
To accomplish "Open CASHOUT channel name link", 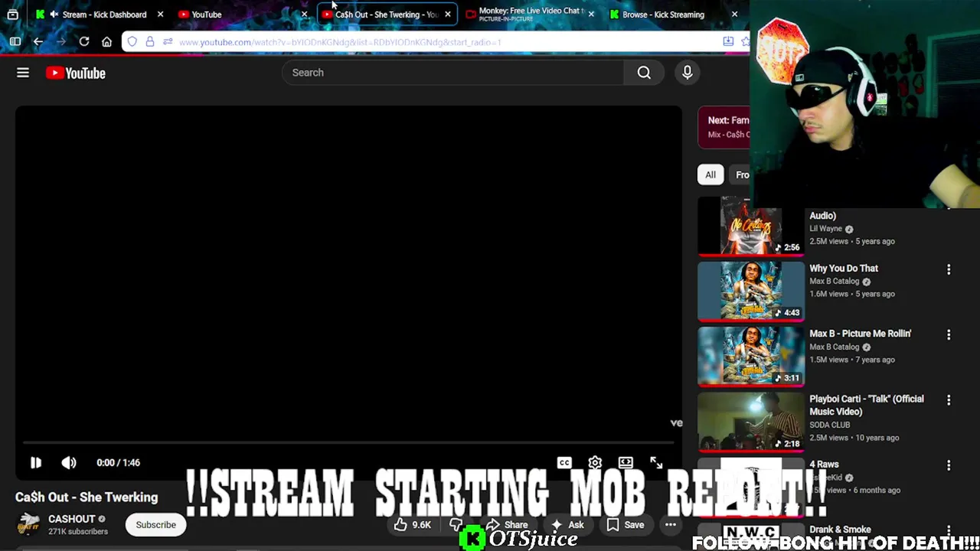I will (x=72, y=519).
